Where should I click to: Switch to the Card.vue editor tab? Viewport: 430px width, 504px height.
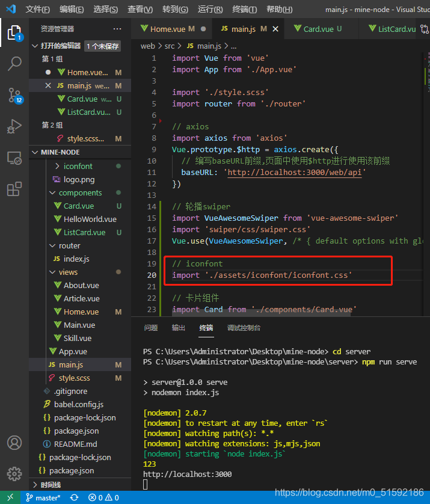[x=318, y=29]
